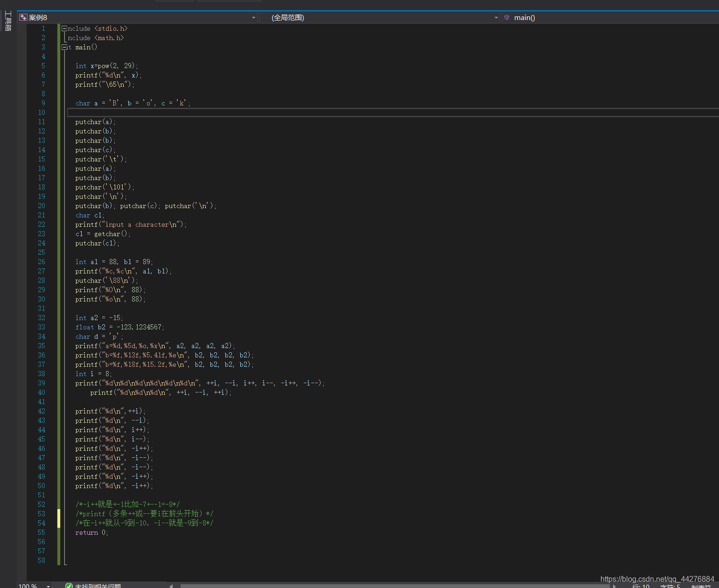Click the printf "input a character\n" line
The height and width of the screenshot is (588, 719).
(x=131, y=224)
